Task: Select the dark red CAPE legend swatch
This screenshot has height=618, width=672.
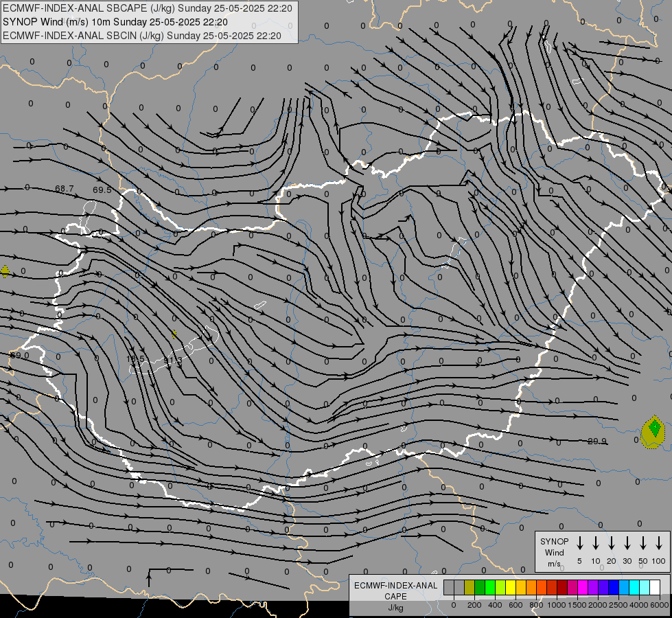Action: click(562, 587)
